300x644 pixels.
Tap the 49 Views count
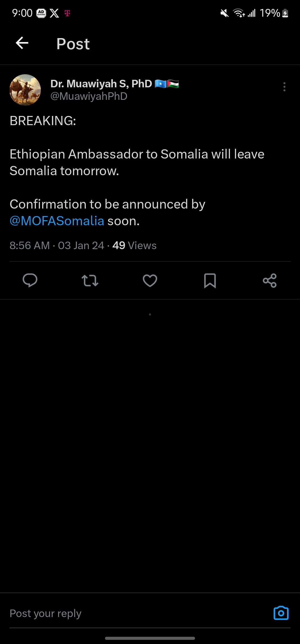[134, 246]
